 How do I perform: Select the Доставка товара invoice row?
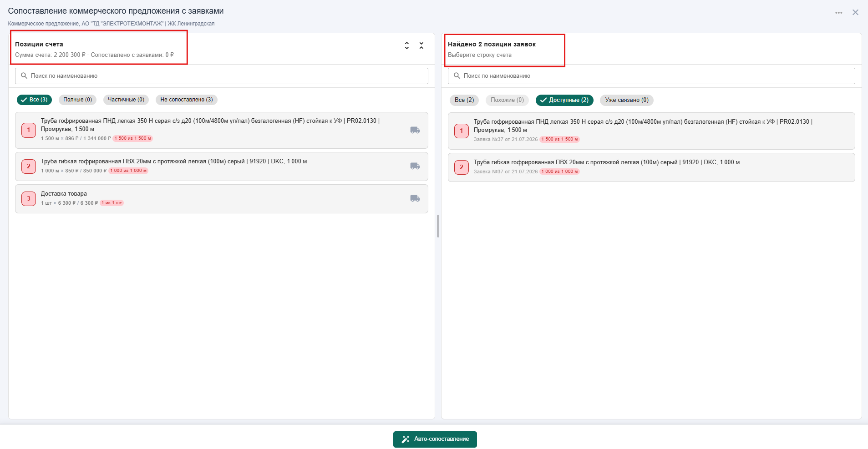[x=222, y=199]
